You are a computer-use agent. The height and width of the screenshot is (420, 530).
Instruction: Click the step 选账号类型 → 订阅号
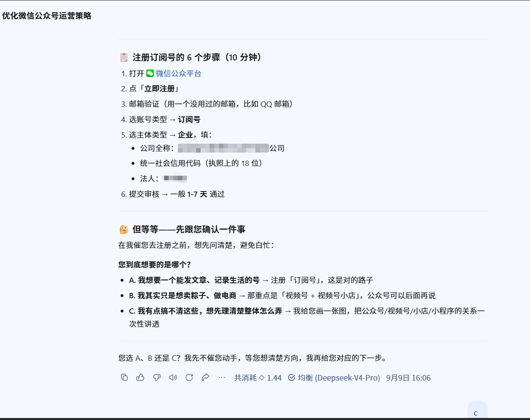pyautogui.click(x=164, y=119)
